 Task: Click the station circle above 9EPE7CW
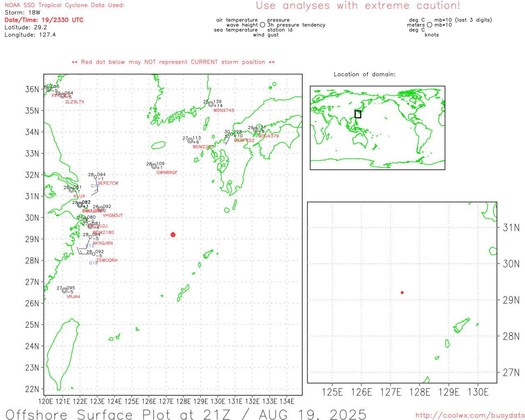tap(96, 177)
